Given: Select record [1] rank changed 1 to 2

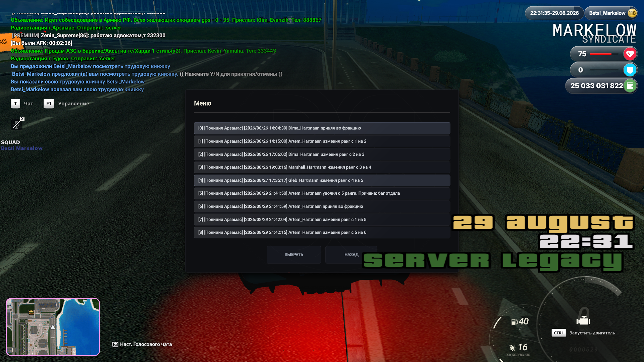Looking at the screenshot, I should [322, 141].
